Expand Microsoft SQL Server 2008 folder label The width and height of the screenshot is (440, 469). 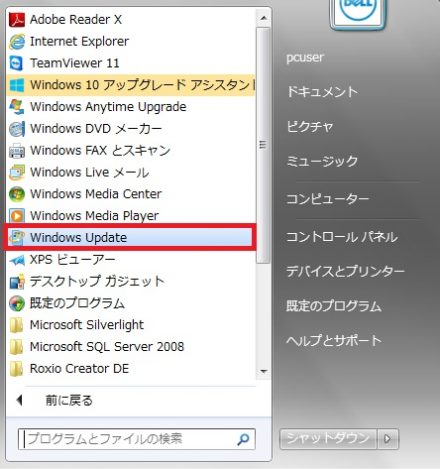(107, 347)
